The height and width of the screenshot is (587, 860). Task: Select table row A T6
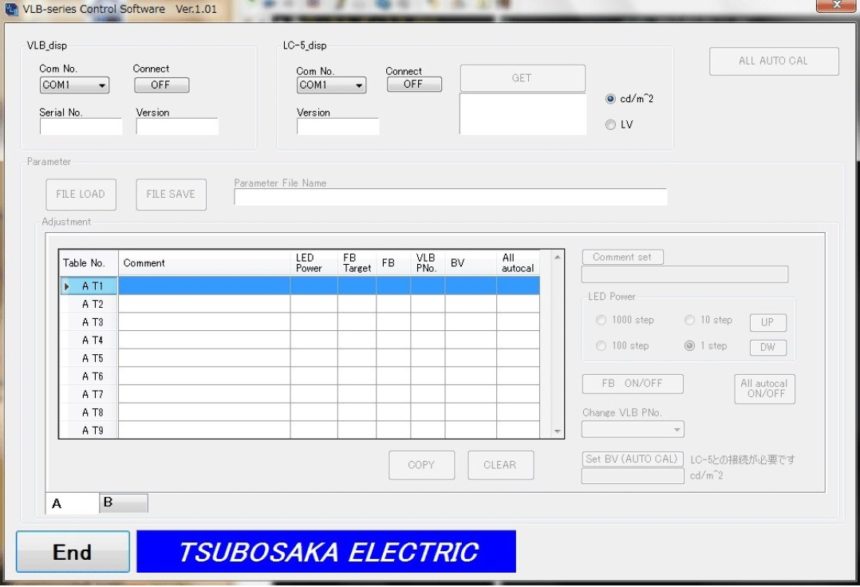tap(299, 376)
